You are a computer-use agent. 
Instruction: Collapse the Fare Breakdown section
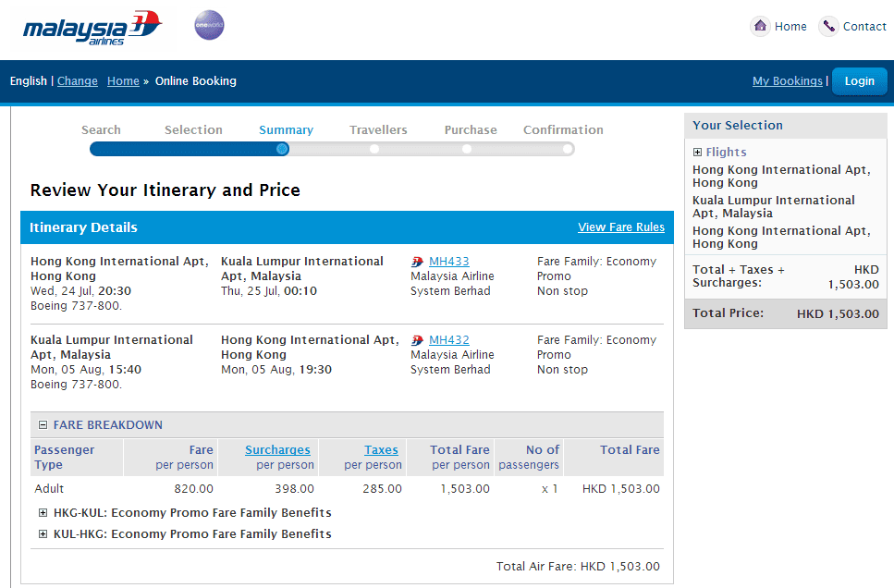43,425
